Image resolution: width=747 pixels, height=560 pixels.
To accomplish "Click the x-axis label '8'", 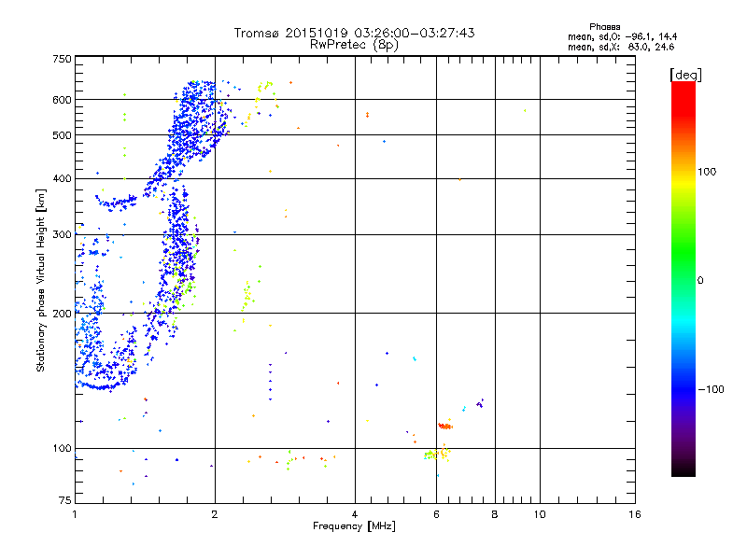I will coord(495,514).
